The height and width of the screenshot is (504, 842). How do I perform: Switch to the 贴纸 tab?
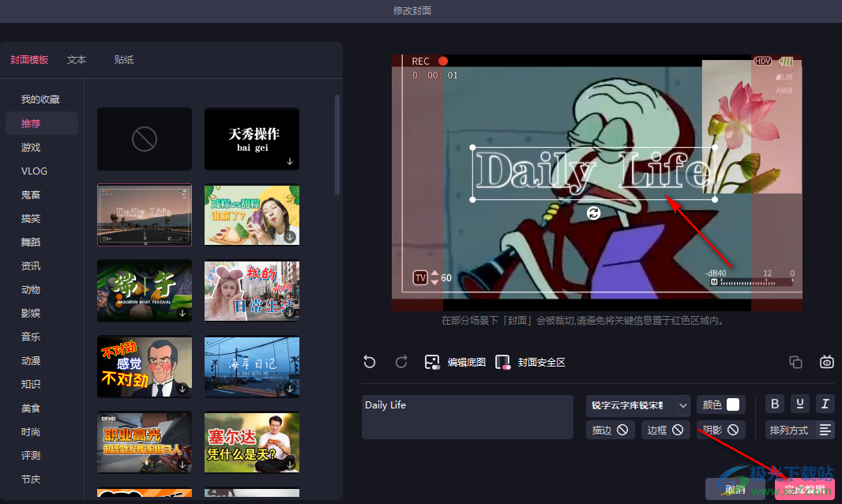click(124, 59)
